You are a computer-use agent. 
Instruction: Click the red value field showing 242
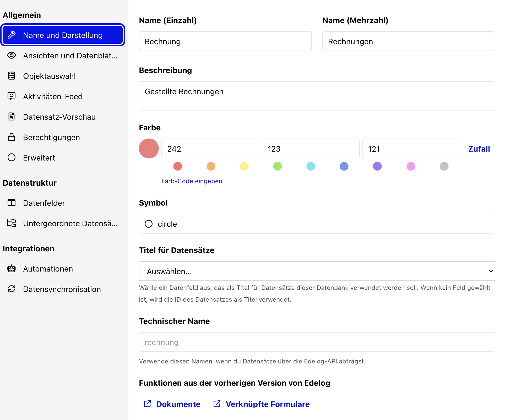pyautogui.click(x=210, y=149)
